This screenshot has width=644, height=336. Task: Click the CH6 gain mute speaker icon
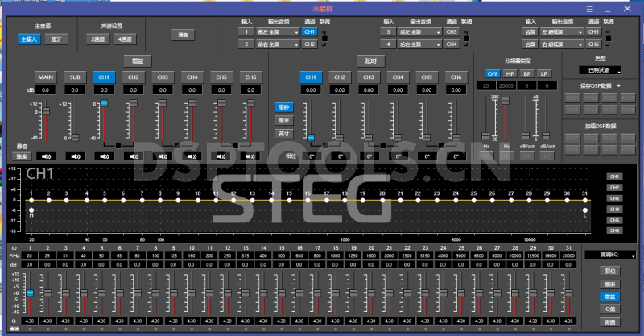pos(249,156)
